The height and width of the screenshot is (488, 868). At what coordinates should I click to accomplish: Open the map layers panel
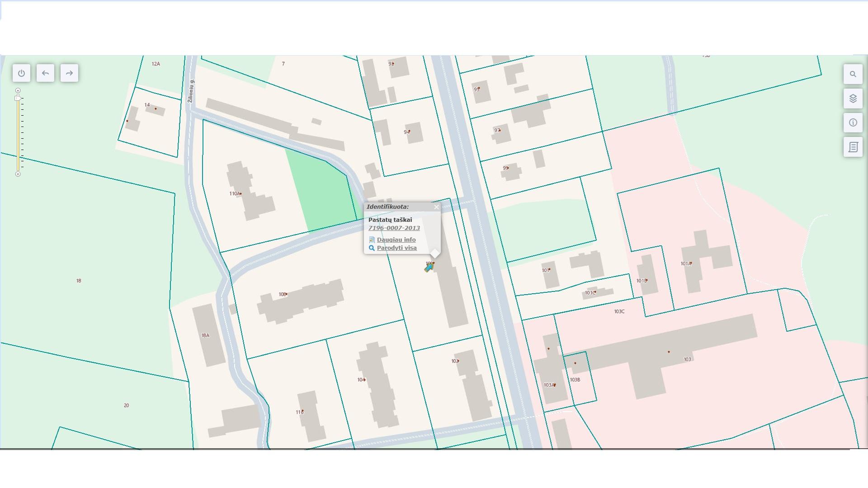853,99
